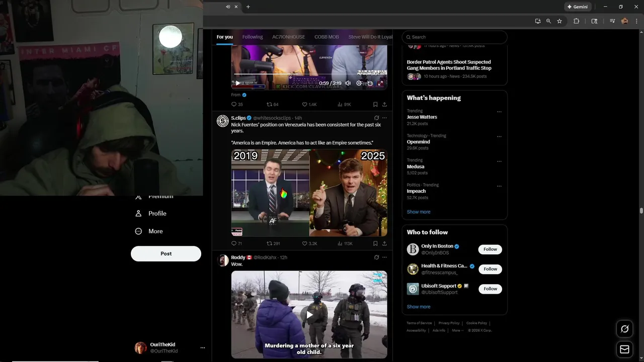The image size is (644, 362).
Task: Expand the top video to fullscreen
Action: (x=380, y=83)
